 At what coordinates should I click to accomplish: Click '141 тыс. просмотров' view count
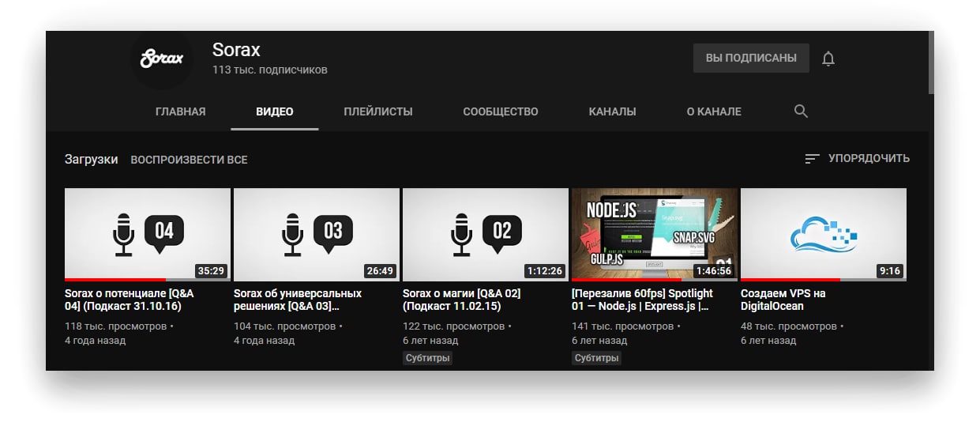point(623,326)
